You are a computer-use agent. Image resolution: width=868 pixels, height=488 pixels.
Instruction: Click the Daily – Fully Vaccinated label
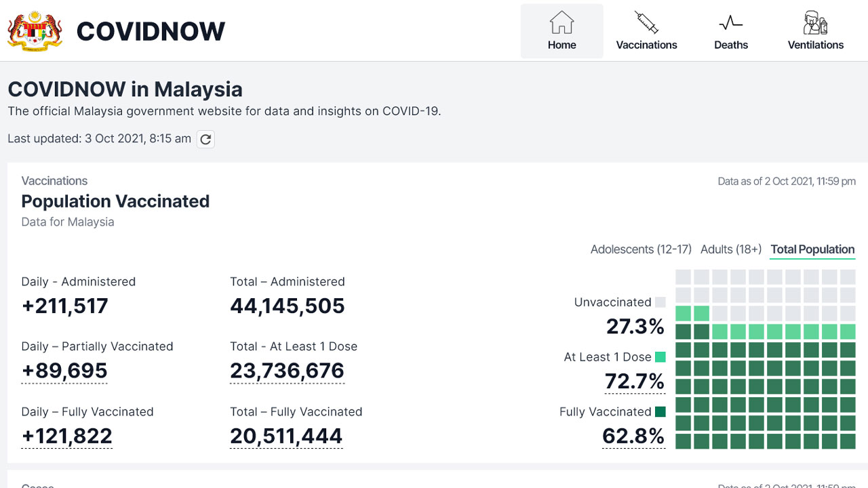click(x=87, y=411)
